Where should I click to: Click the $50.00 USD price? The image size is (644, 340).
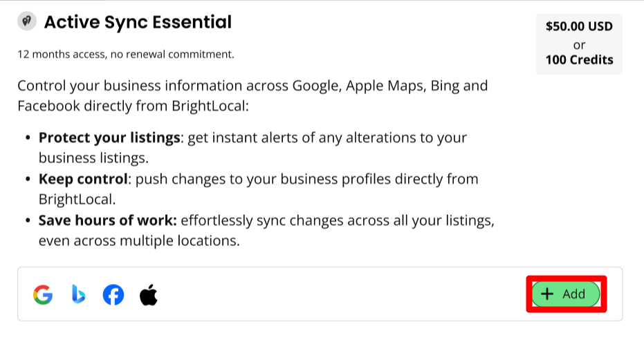579,27
